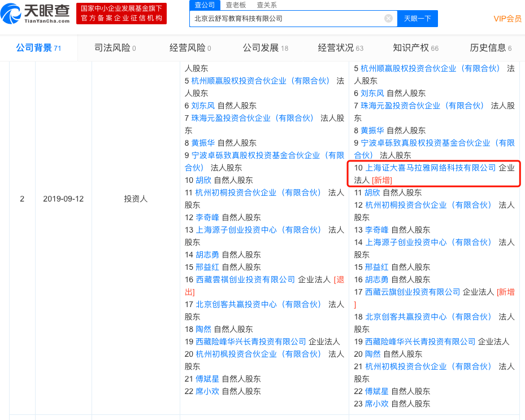Open item 12 李奇峰 in the before-change column

(207, 217)
